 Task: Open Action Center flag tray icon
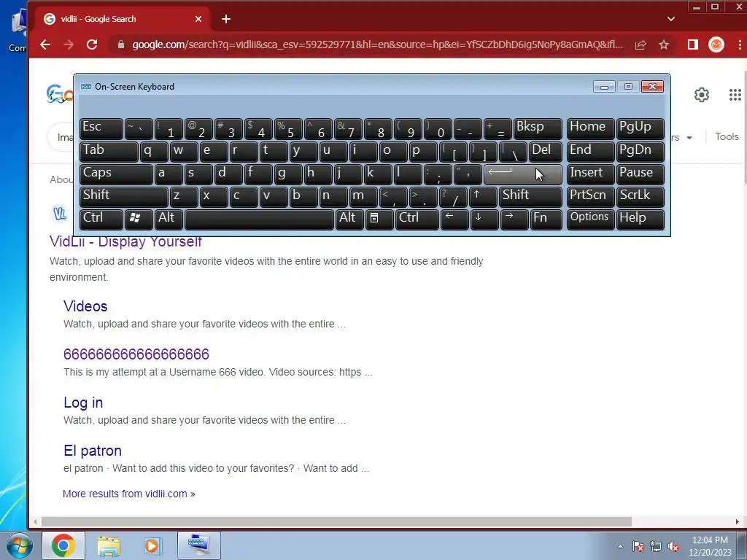click(x=638, y=547)
